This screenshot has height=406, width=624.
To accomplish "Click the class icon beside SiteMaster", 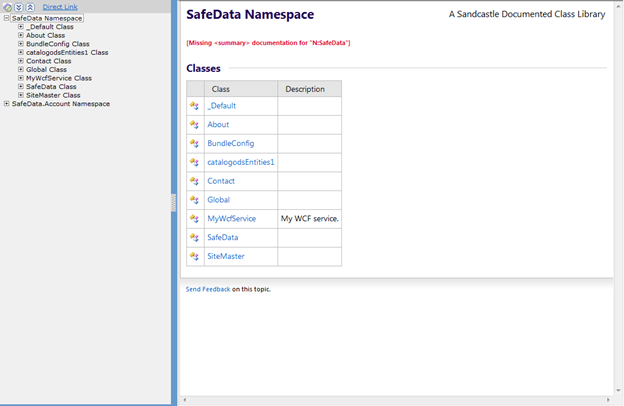I will pos(195,256).
